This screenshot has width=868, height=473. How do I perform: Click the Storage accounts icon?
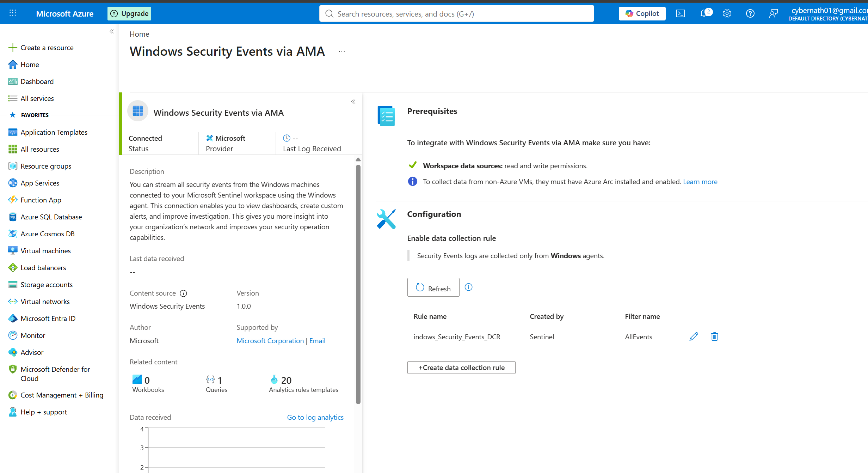13,284
